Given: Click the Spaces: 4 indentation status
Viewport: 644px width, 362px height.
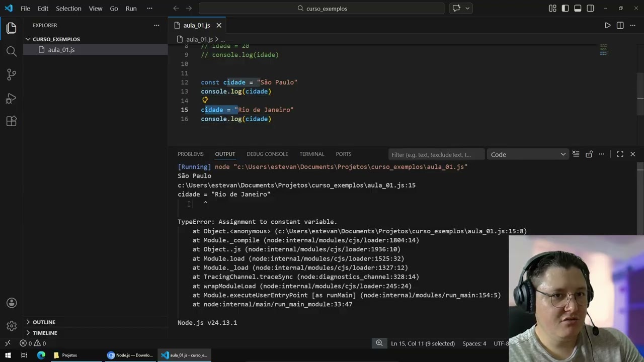Looking at the screenshot, I should [x=474, y=343].
